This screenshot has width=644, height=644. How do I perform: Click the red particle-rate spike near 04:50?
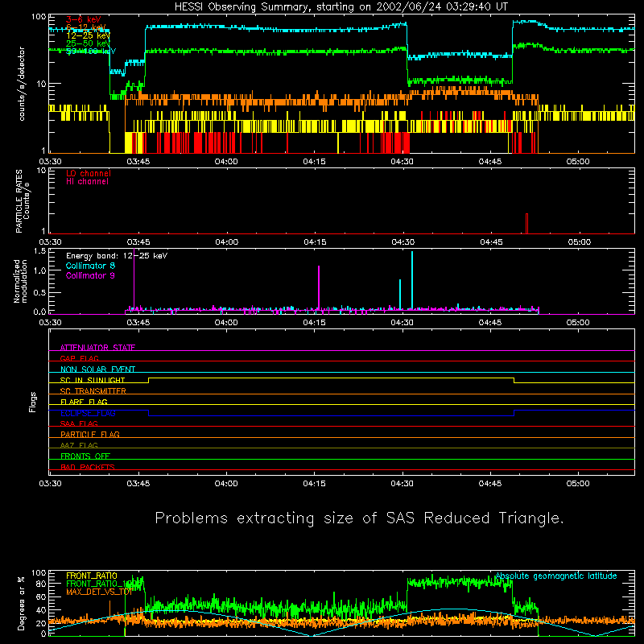click(x=526, y=224)
